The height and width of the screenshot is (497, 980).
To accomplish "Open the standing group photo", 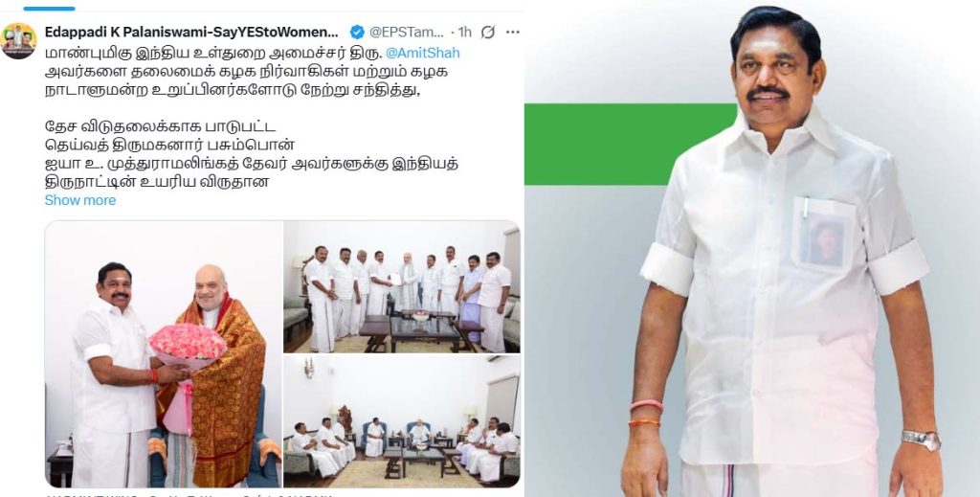I will 402,287.
